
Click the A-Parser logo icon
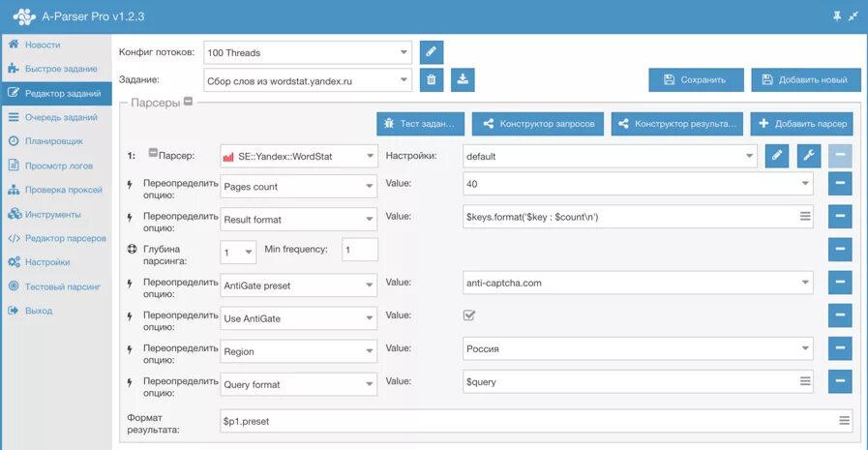pos(24,16)
